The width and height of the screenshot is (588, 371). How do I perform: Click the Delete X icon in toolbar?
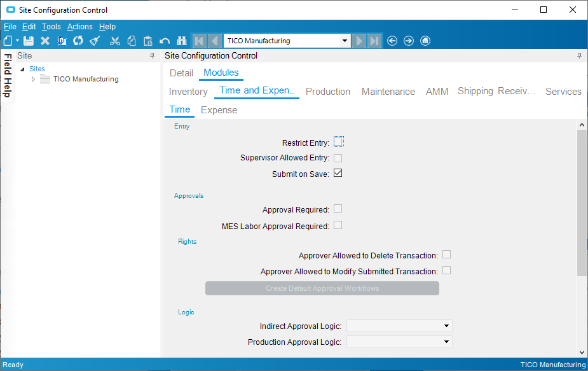(x=45, y=41)
